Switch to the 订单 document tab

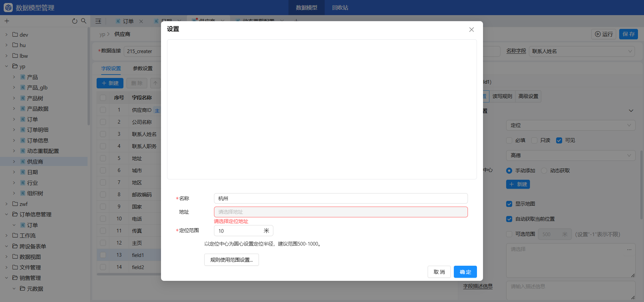tap(128, 21)
